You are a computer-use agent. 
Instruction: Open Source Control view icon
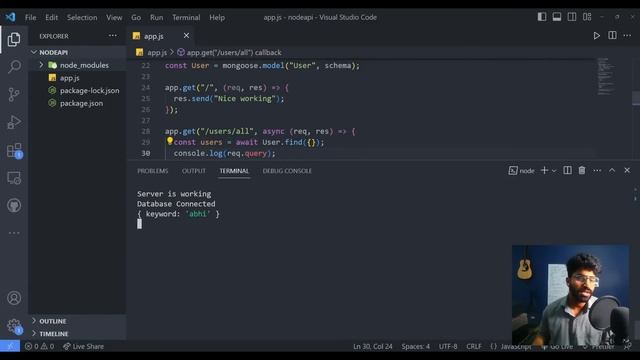(x=14, y=94)
